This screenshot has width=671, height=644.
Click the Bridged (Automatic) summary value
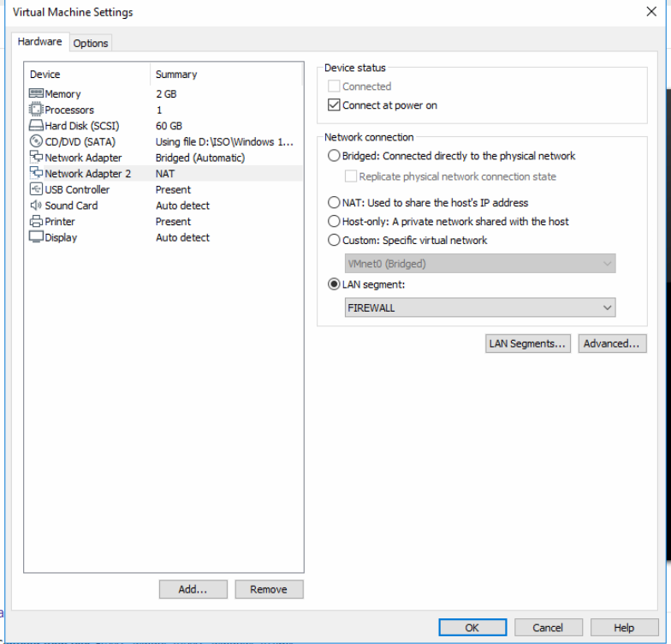200,158
